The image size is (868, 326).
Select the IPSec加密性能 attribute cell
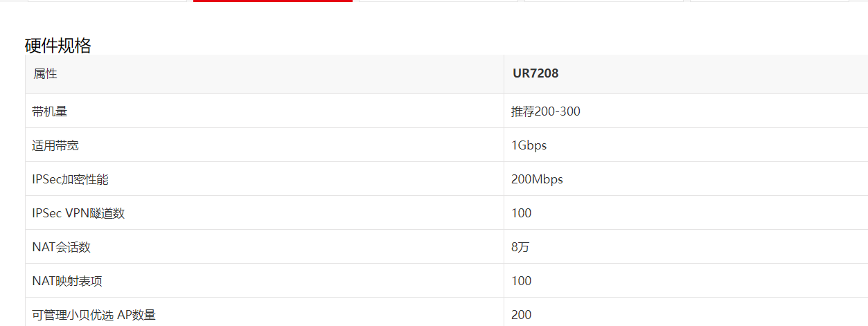pyautogui.click(x=71, y=179)
